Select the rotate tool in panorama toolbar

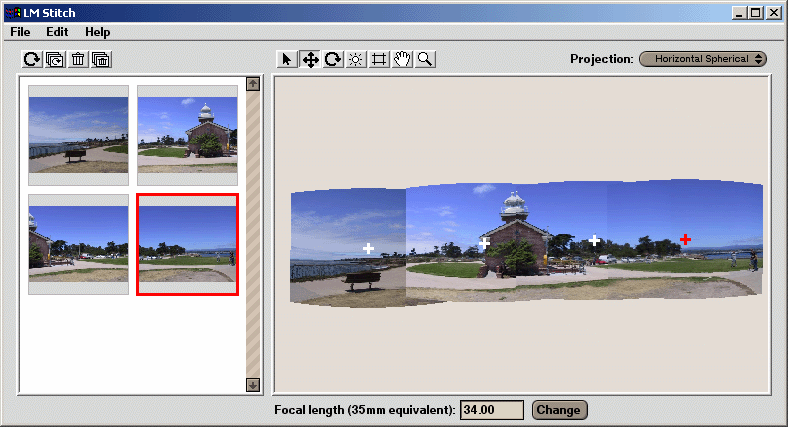[333, 59]
